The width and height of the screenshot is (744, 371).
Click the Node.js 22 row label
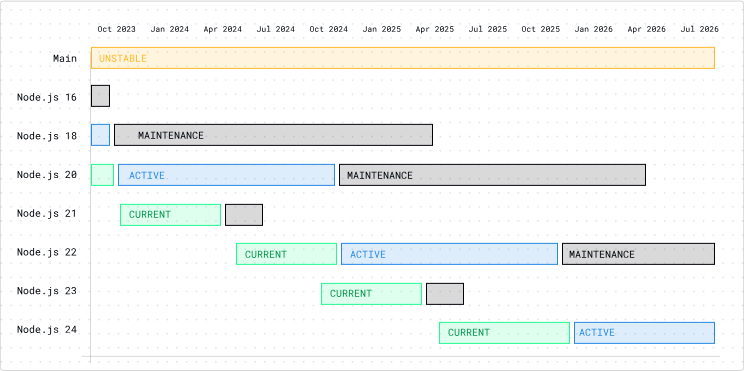(x=46, y=252)
